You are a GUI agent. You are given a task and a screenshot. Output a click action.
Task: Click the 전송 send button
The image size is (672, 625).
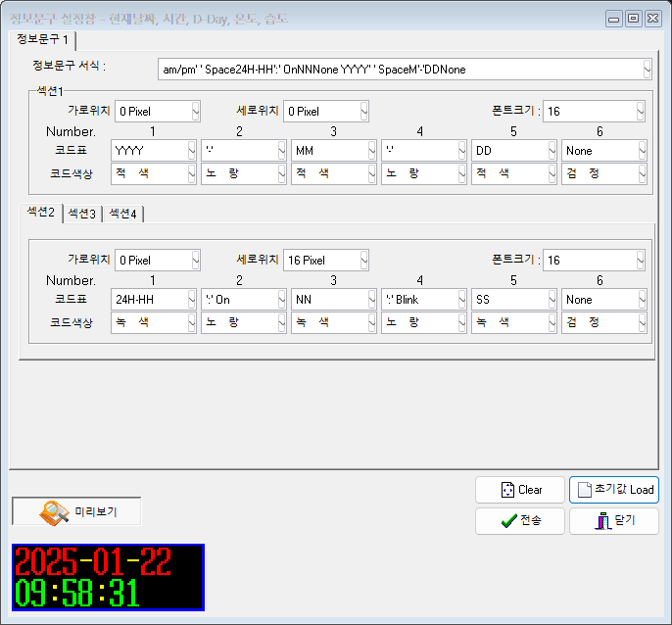[x=520, y=521]
